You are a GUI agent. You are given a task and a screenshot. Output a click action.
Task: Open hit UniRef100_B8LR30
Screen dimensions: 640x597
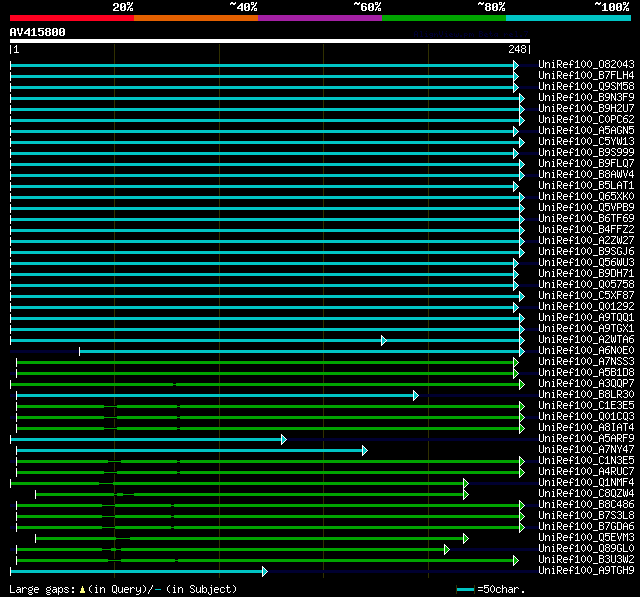586,395
